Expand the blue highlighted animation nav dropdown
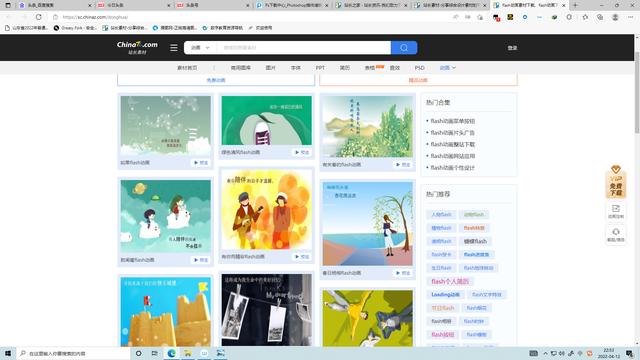 point(448,68)
